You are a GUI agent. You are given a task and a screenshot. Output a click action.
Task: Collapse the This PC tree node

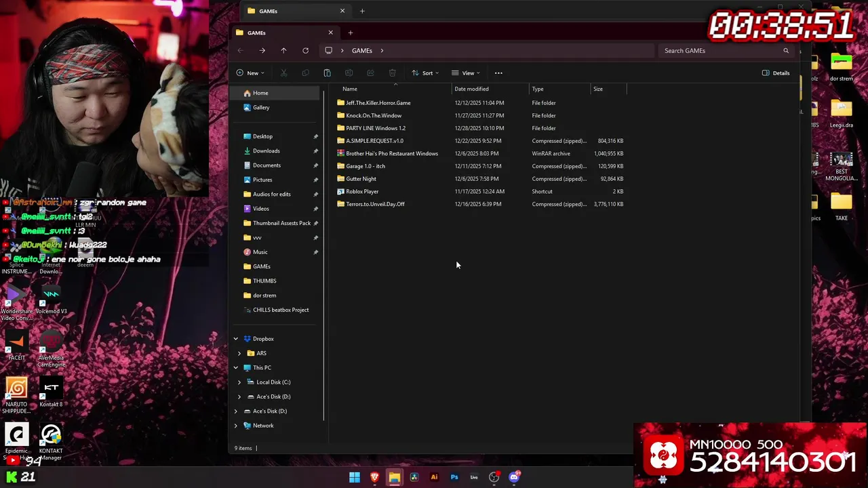(236, 368)
